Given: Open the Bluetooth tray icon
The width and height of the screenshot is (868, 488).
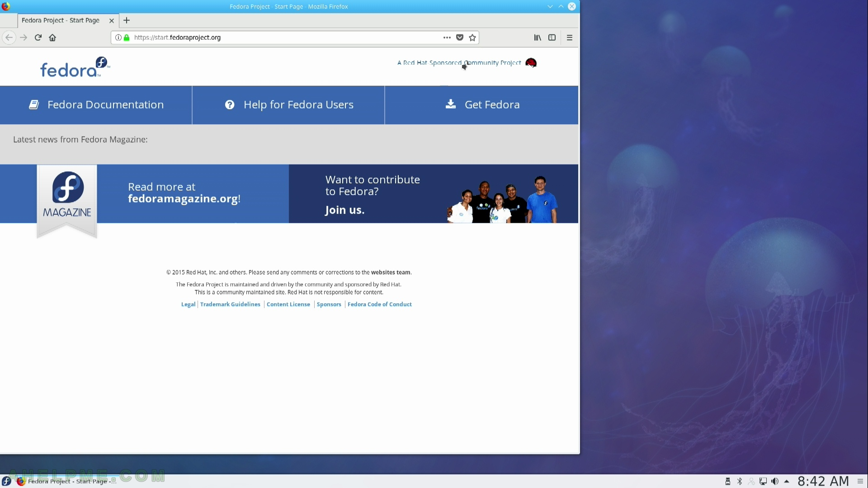Looking at the screenshot, I should (740, 482).
